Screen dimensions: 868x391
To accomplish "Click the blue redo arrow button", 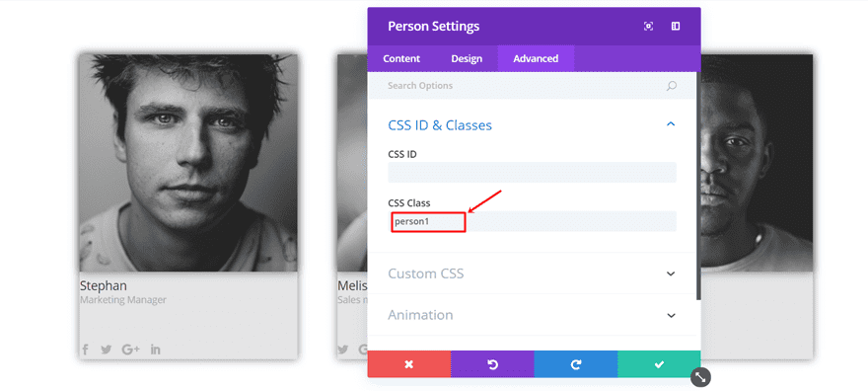I will click(576, 364).
